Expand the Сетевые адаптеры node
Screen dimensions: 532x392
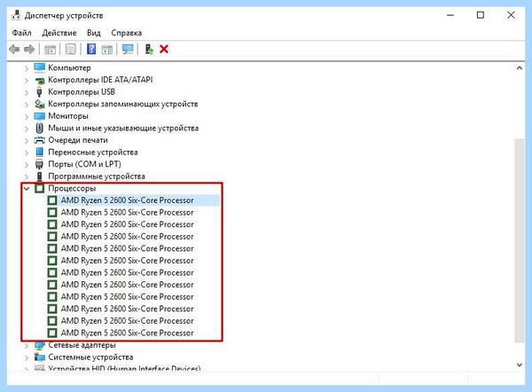(x=27, y=346)
